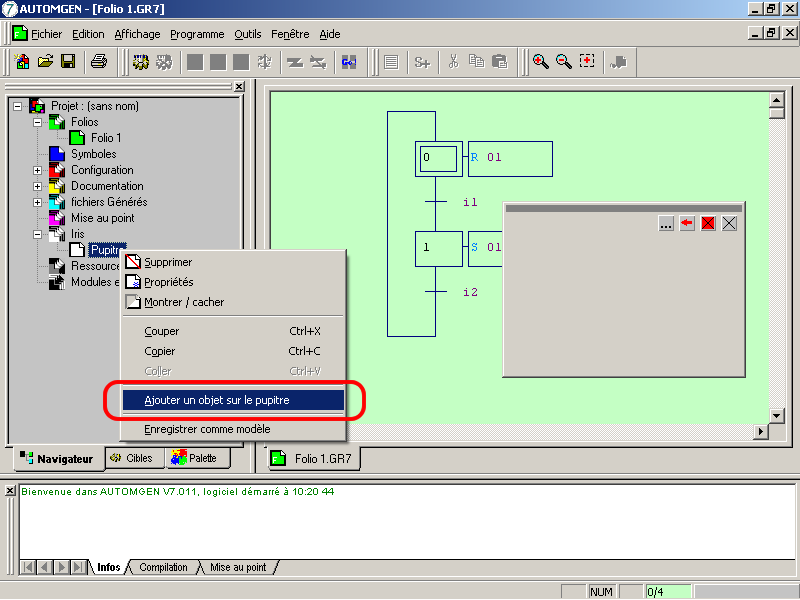Expand the fichiers Générés tree node

pos(38,202)
